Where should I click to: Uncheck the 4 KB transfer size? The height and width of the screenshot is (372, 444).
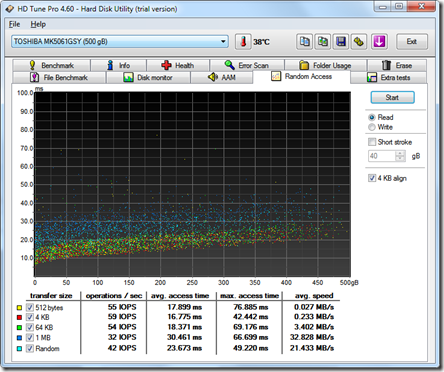(x=30, y=317)
